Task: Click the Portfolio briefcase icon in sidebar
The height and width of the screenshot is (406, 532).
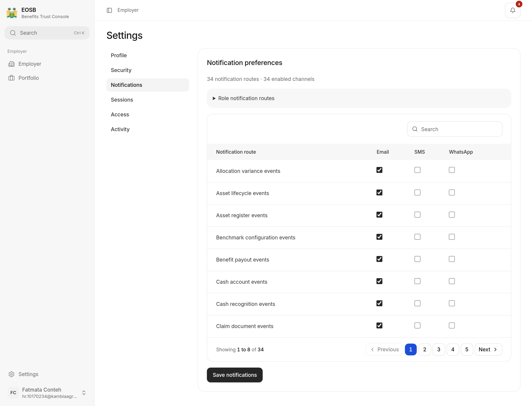Action: [x=11, y=78]
